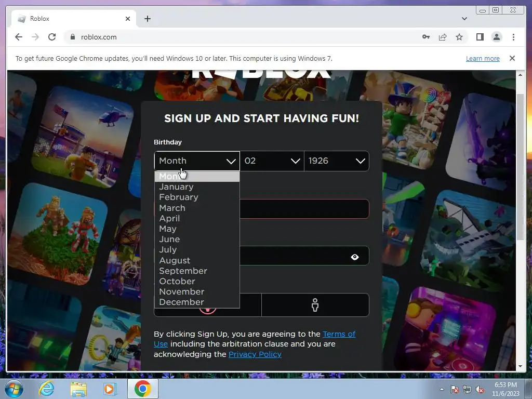Follow the Learn more link

[483, 58]
